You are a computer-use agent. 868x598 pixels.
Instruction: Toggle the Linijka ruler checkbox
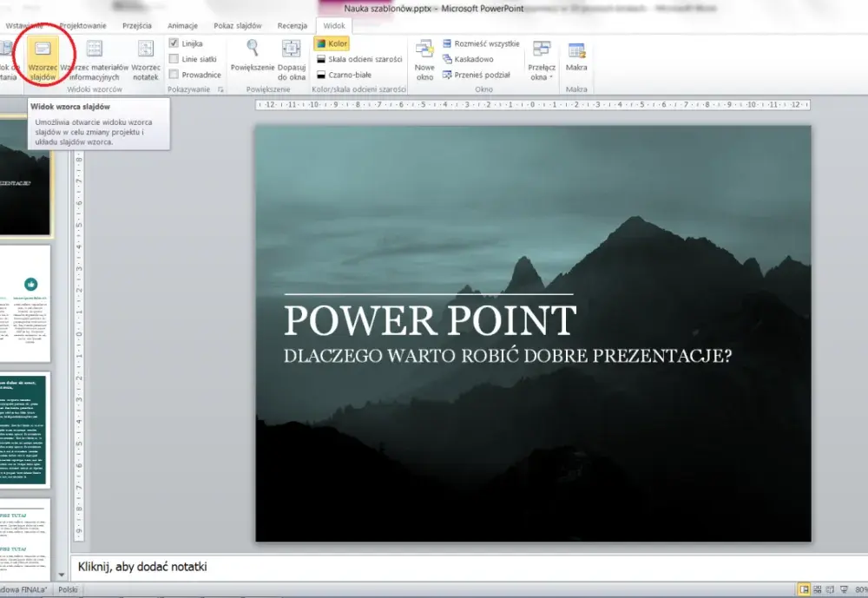coord(174,43)
